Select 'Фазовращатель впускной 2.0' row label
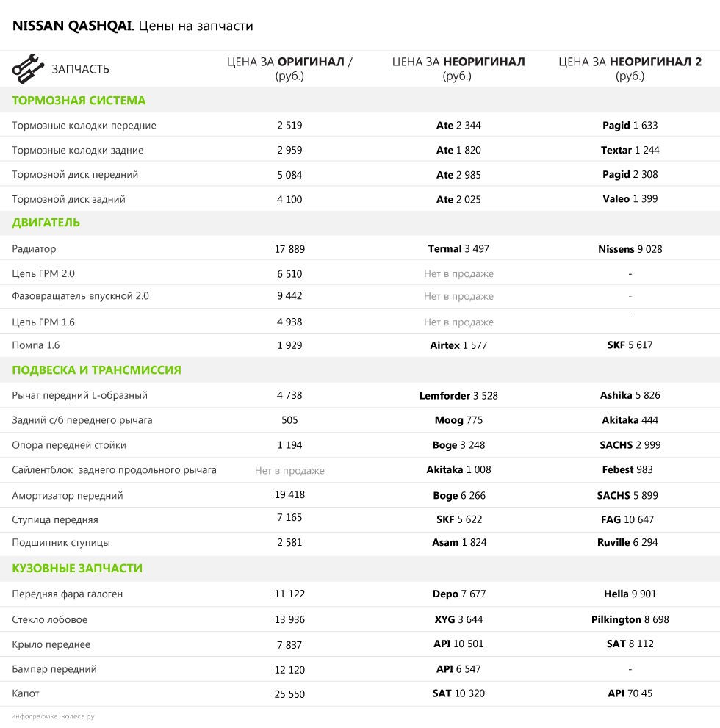This screenshot has height=728, width=720. click(80, 296)
